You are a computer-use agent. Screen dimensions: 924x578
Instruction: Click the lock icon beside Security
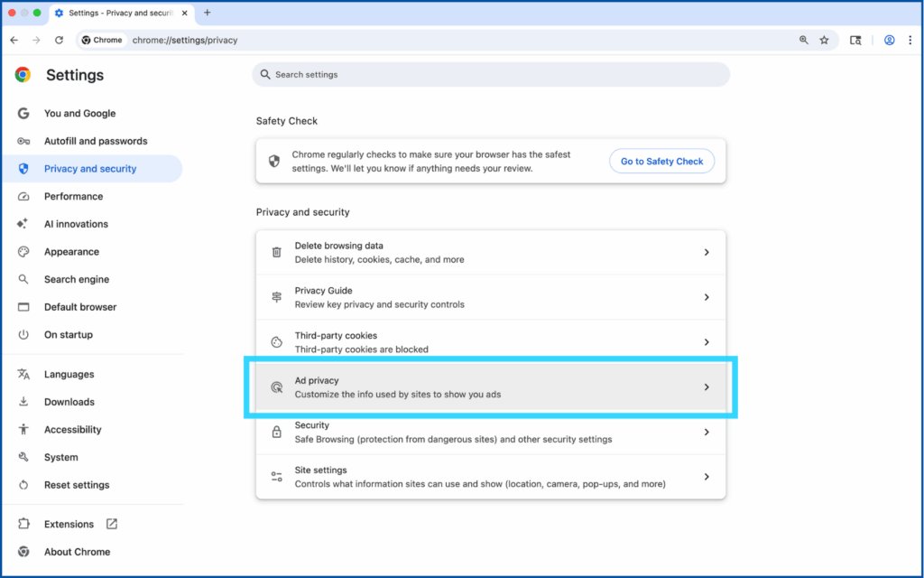pos(277,432)
